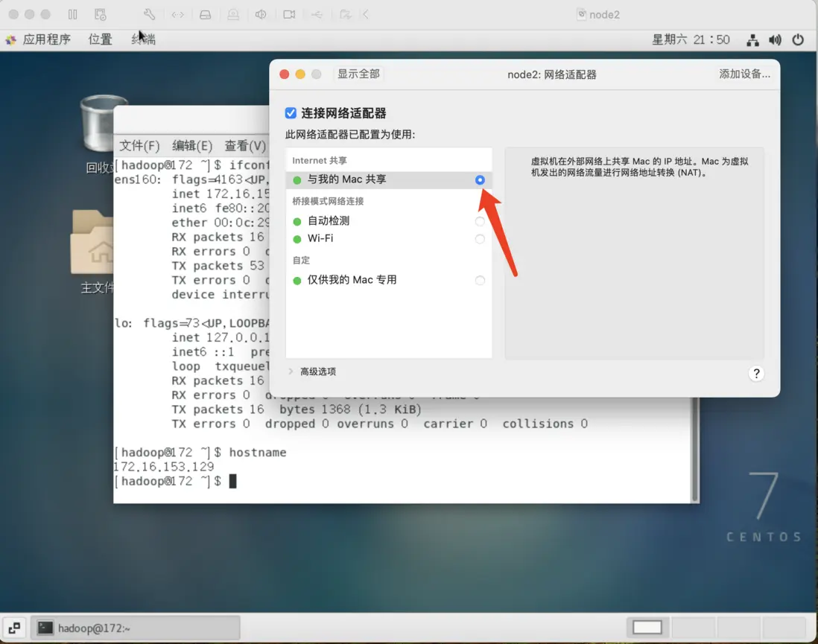Switch to the first workspace in the switcher
The height and width of the screenshot is (644, 818).
coord(647,628)
